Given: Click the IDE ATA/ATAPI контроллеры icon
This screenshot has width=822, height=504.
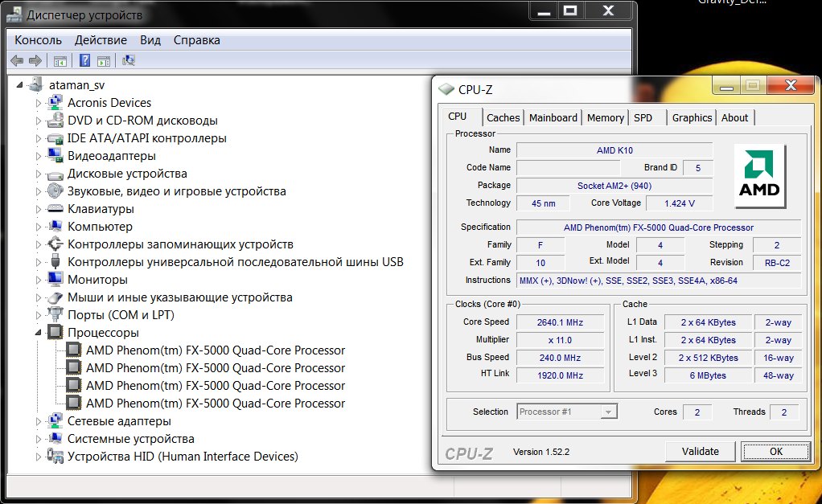Looking at the screenshot, I should point(55,138).
